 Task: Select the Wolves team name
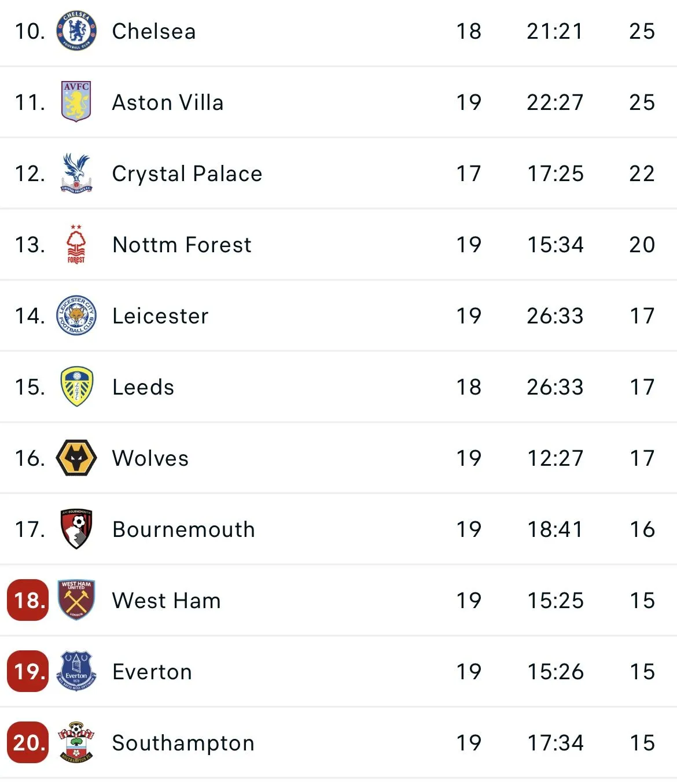coord(150,458)
